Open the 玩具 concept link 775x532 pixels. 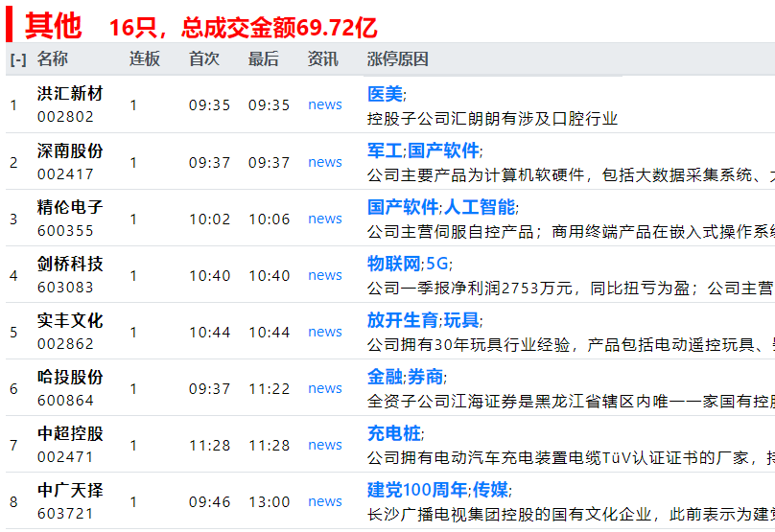(x=461, y=320)
